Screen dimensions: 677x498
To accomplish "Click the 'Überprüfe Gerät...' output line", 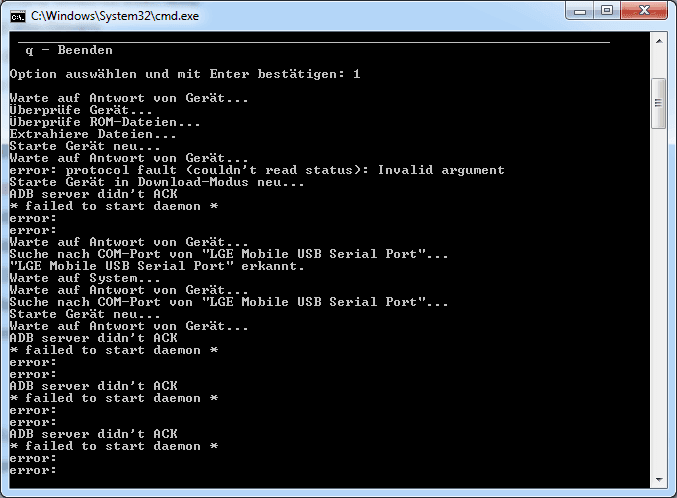I will tap(81, 110).
